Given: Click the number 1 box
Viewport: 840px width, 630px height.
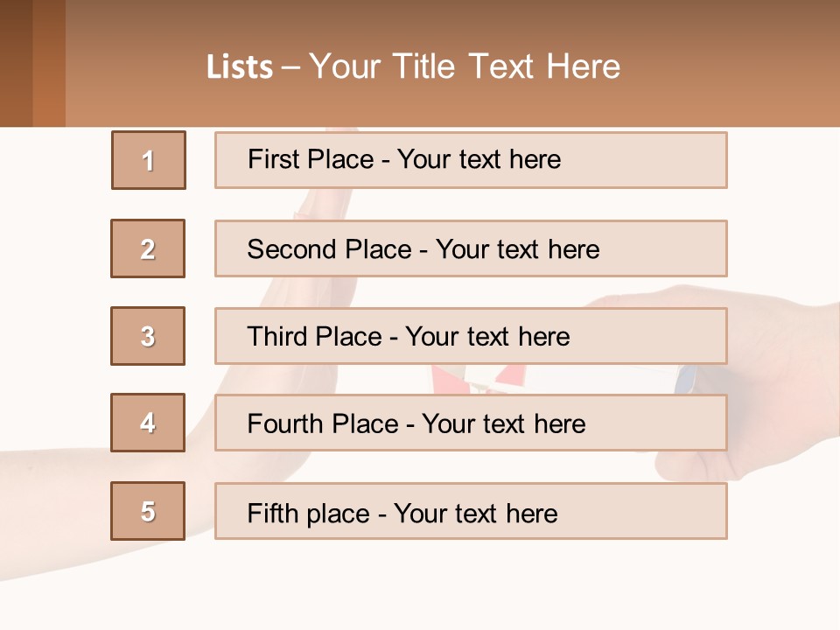Looking at the screenshot, I should coord(149,160).
